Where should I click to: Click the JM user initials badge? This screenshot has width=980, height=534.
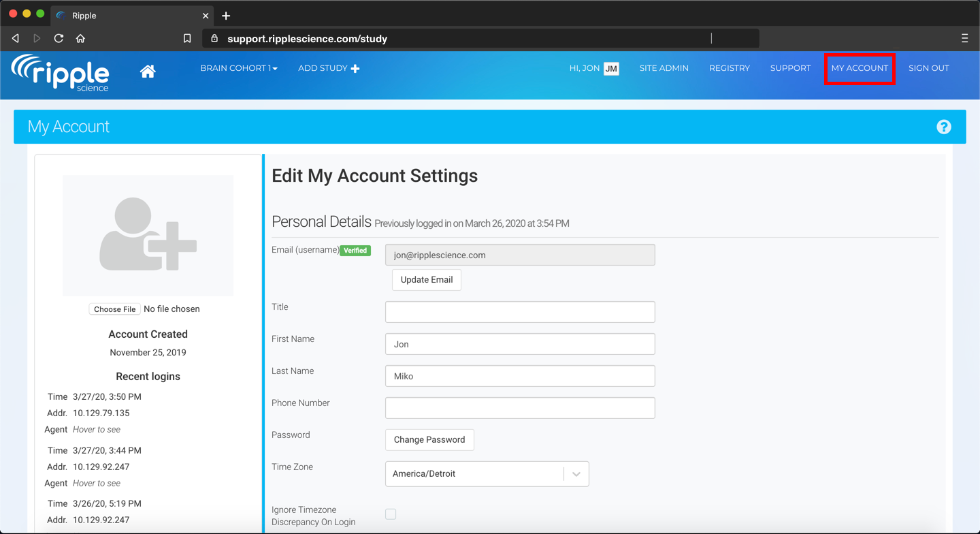click(611, 69)
